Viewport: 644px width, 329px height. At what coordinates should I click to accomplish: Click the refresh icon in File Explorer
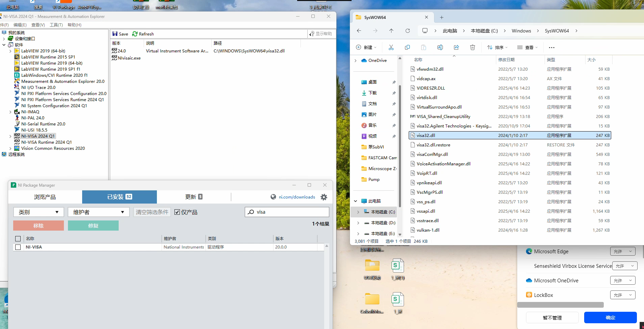[x=408, y=31]
